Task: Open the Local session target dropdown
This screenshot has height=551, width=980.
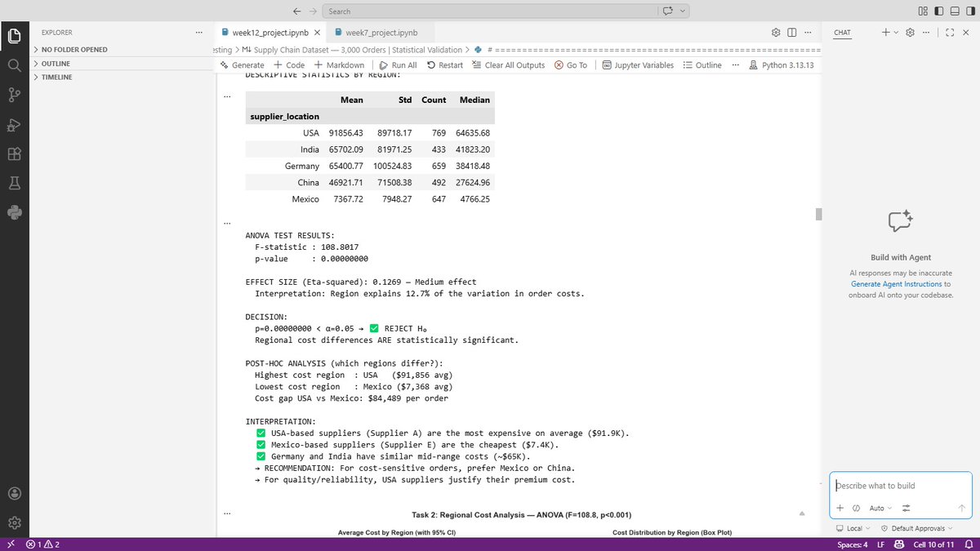Action: pos(853,528)
